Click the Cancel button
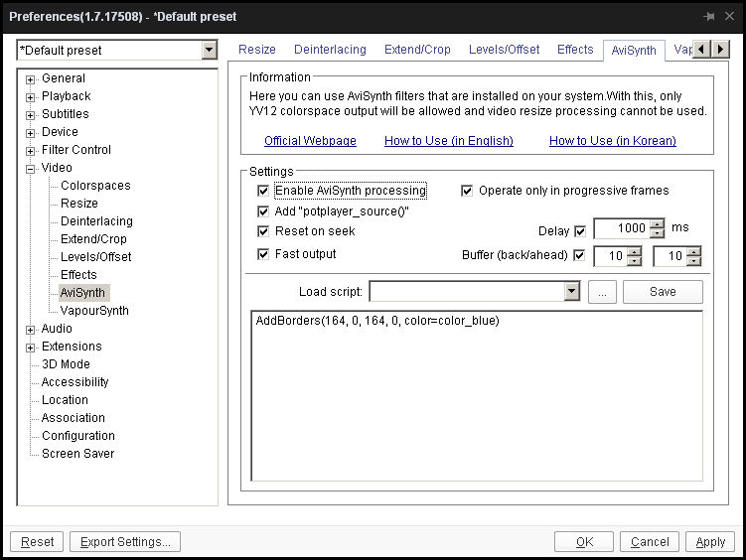 tap(650, 542)
